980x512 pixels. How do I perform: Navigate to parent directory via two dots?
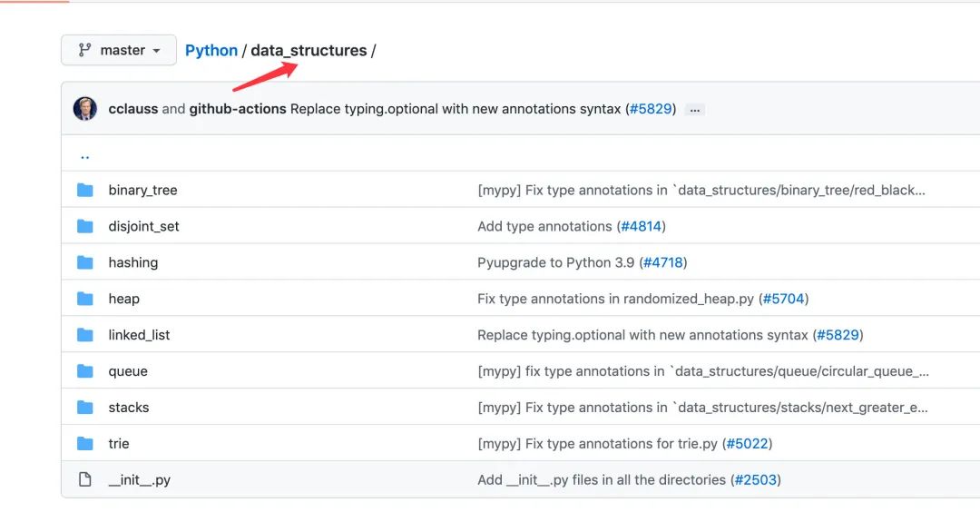click(x=85, y=156)
